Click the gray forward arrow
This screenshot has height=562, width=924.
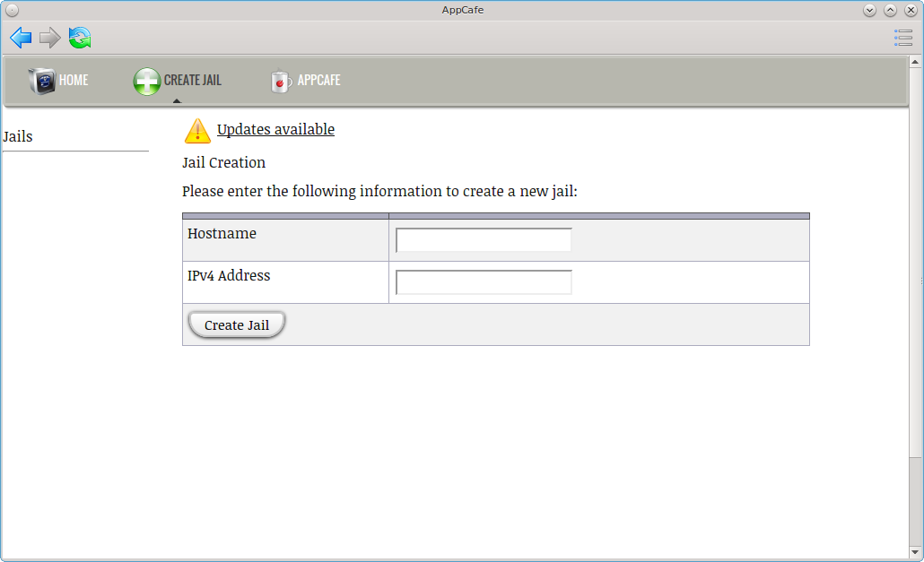tap(50, 38)
